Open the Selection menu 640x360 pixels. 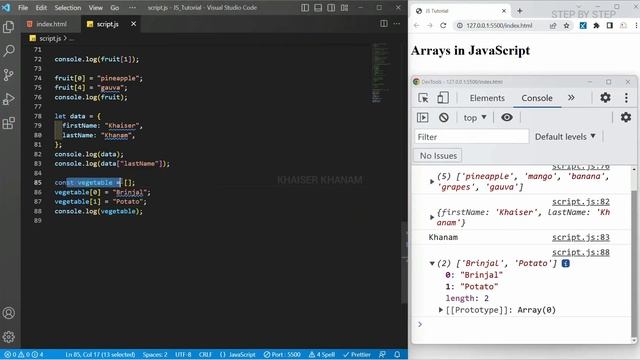68,8
